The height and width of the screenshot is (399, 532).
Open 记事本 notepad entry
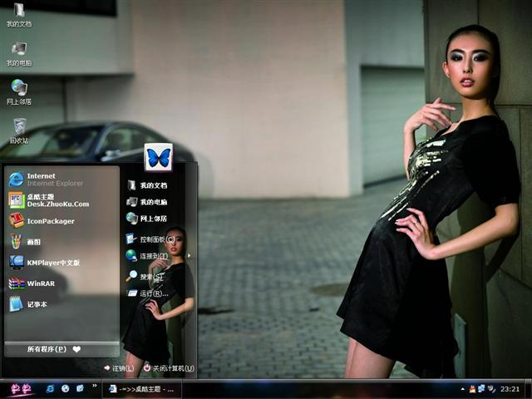pyautogui.click(x=62, y=304)
